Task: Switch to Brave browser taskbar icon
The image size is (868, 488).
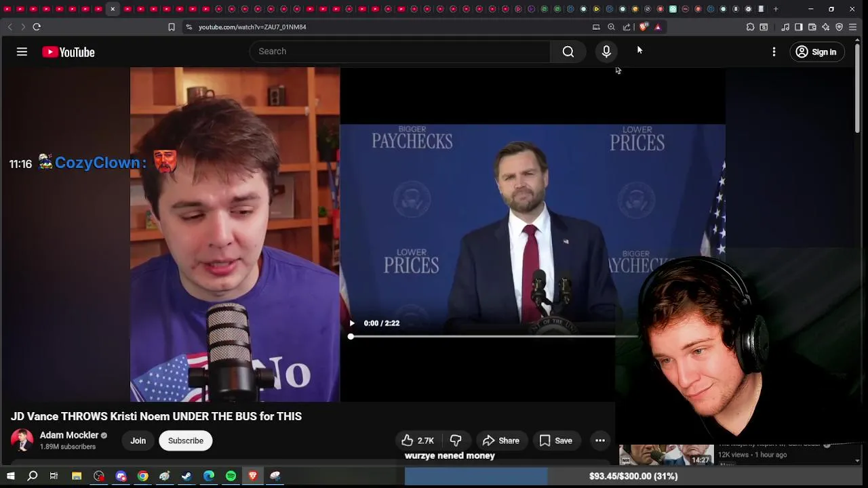Action: point(253,476)
